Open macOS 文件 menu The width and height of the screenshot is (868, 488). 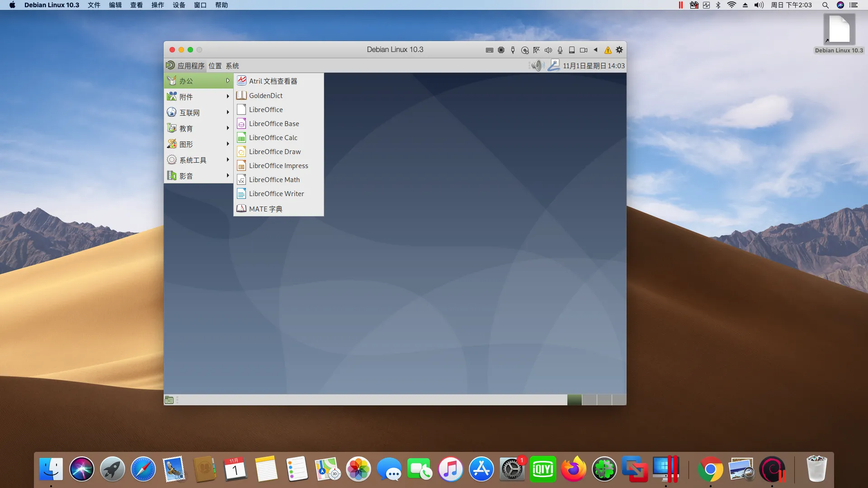coord(94,5)
